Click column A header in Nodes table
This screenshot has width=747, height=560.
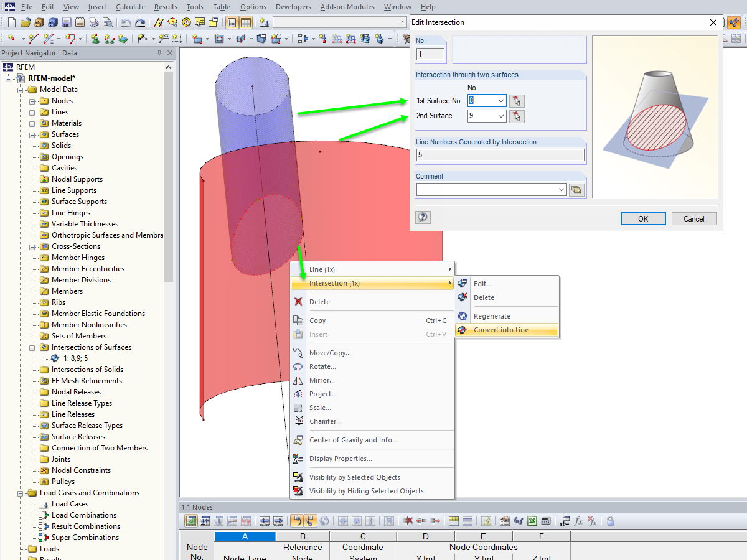(x=245, y=536)
